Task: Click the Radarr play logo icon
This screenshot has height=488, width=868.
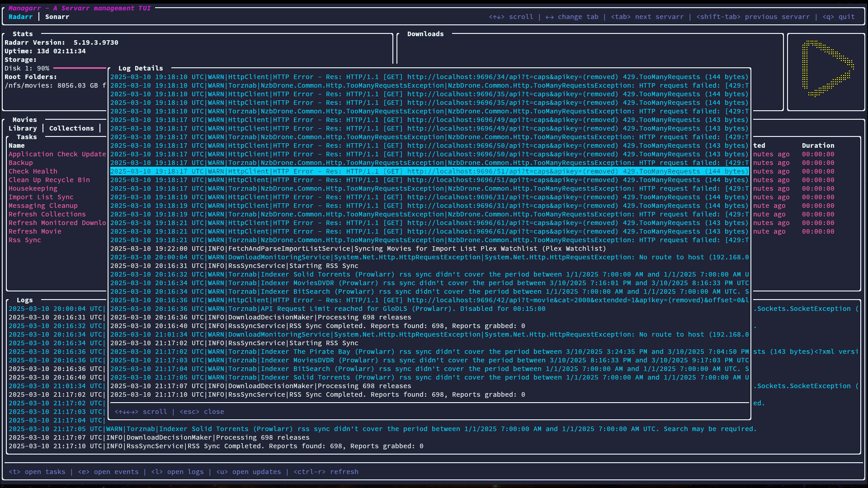Action: tap(827, 69)
